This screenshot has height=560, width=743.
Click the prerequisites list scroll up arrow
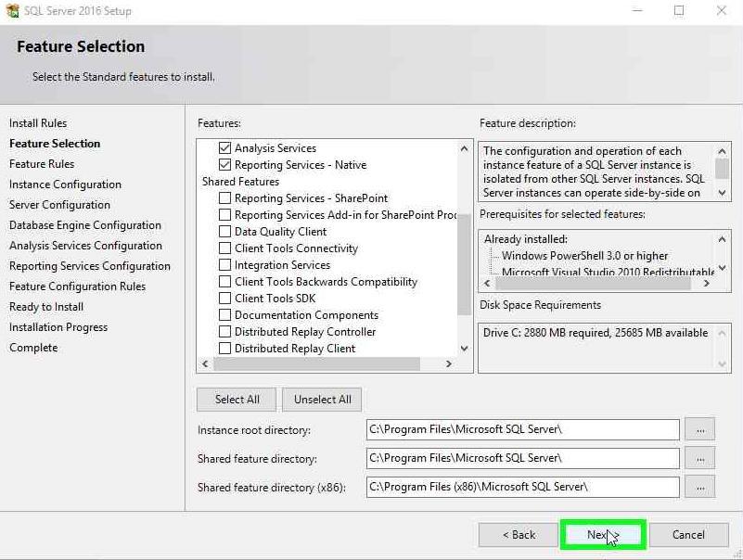tap(722, 239)
